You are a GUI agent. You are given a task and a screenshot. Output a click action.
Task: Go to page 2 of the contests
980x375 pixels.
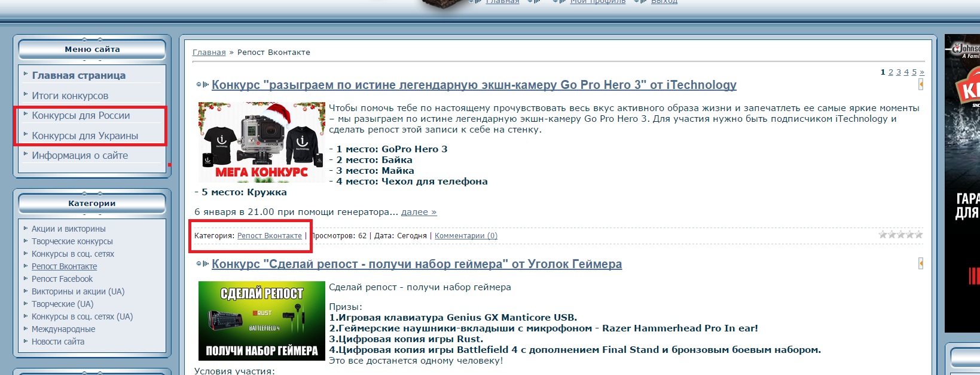click(891, 72)
